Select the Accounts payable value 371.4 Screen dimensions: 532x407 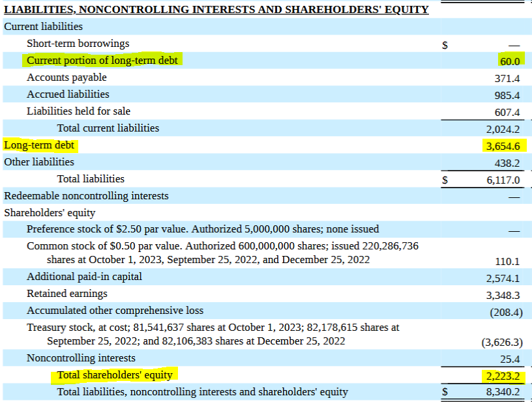pos(507,78)
